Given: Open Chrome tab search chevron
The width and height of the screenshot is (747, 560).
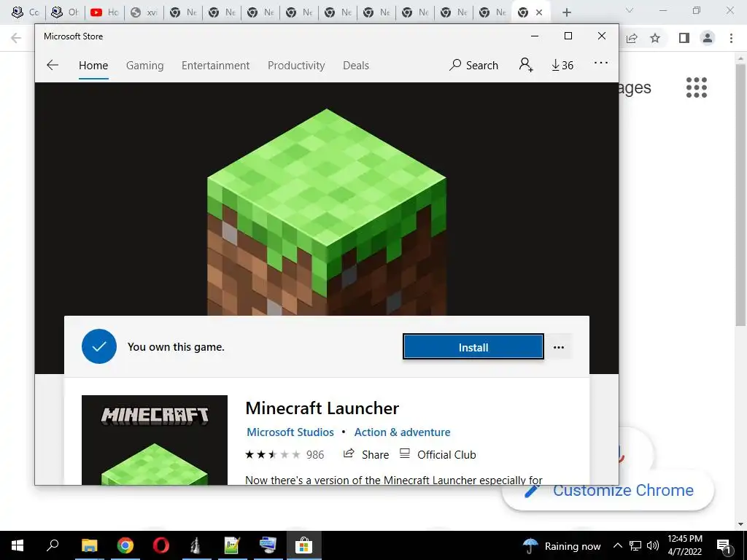Looking at the screenshot, I should [630, 10].
